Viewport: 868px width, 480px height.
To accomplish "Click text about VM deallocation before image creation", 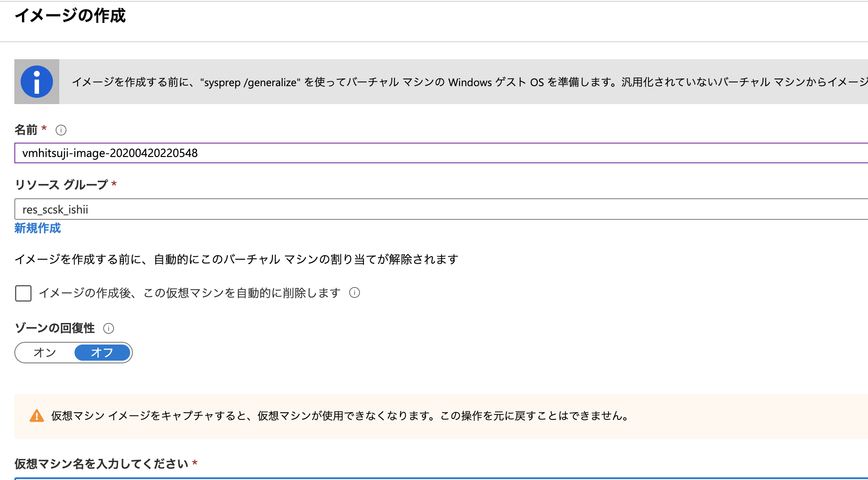I will (x=237, y=259).
